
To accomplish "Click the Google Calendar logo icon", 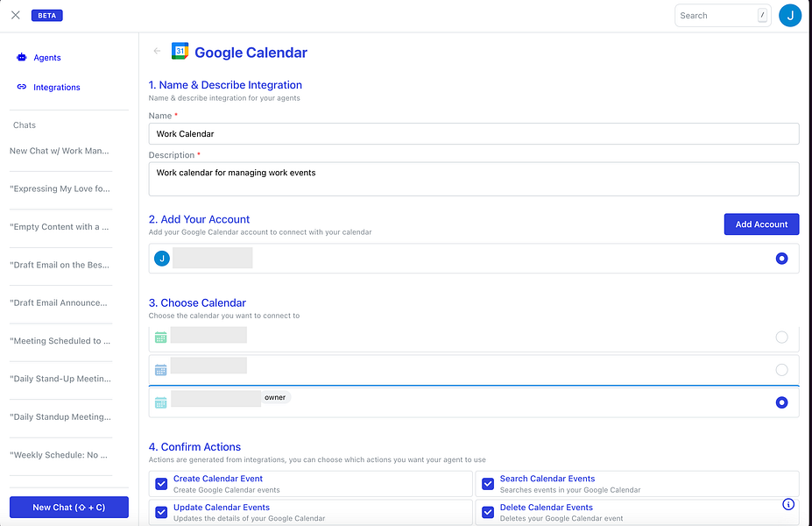I will click(180, 51).
